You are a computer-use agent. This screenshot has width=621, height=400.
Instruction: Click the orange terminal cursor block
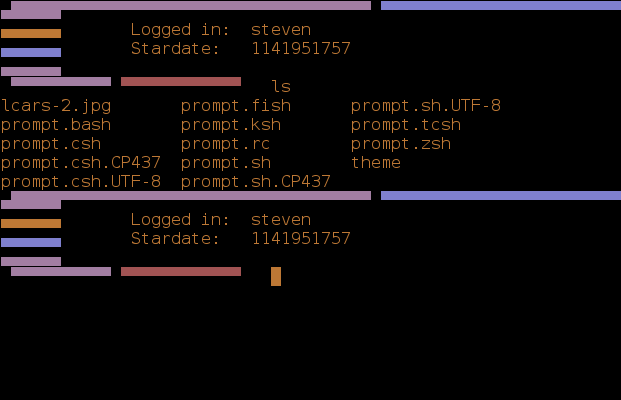[276, 276]
